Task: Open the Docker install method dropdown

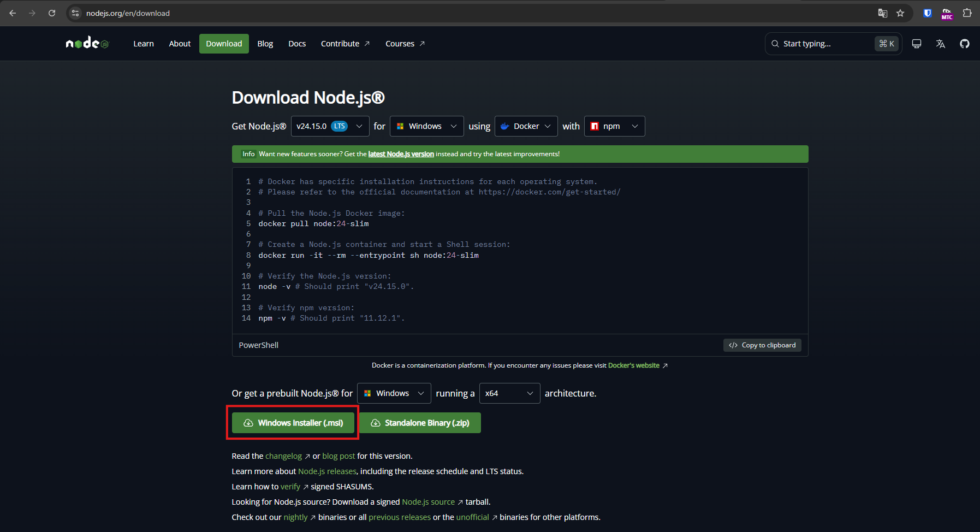Action: click(x=526, y=126)
